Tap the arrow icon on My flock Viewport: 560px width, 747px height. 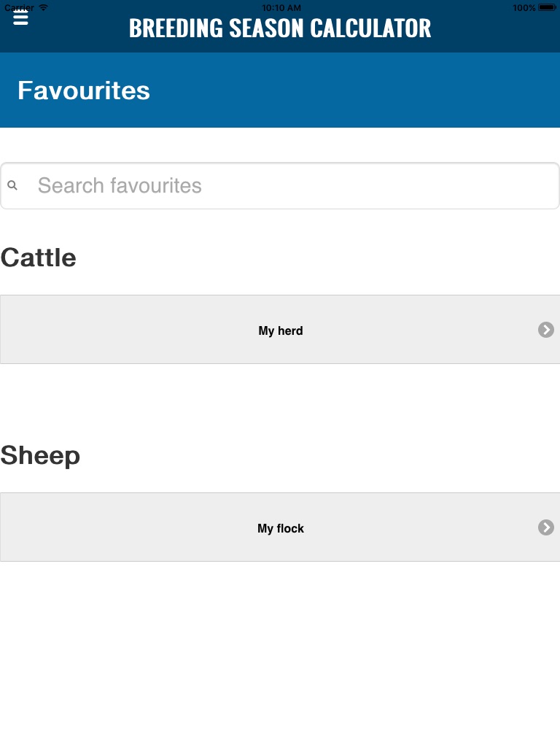tap(546, 527)
